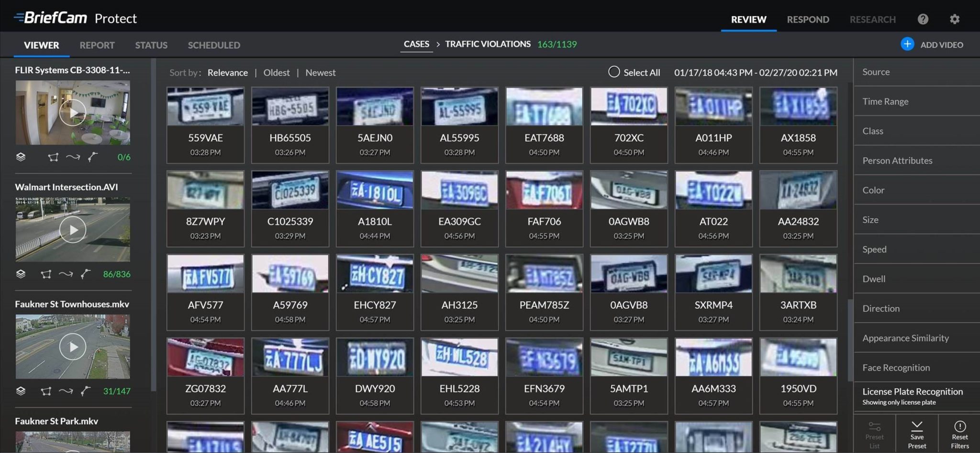Viewport: 980px width, 453px height.
Task: Open application settings via the gear icon
Action: pyautogui.click(x=954, y=19)
